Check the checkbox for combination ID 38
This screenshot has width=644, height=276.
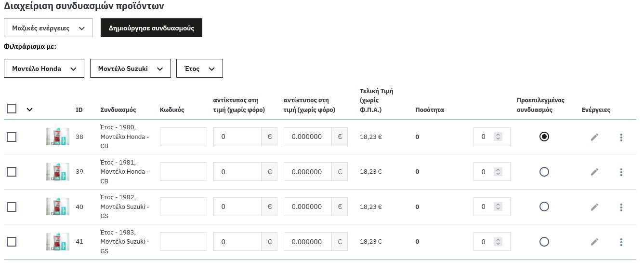(x=12, y=137)
